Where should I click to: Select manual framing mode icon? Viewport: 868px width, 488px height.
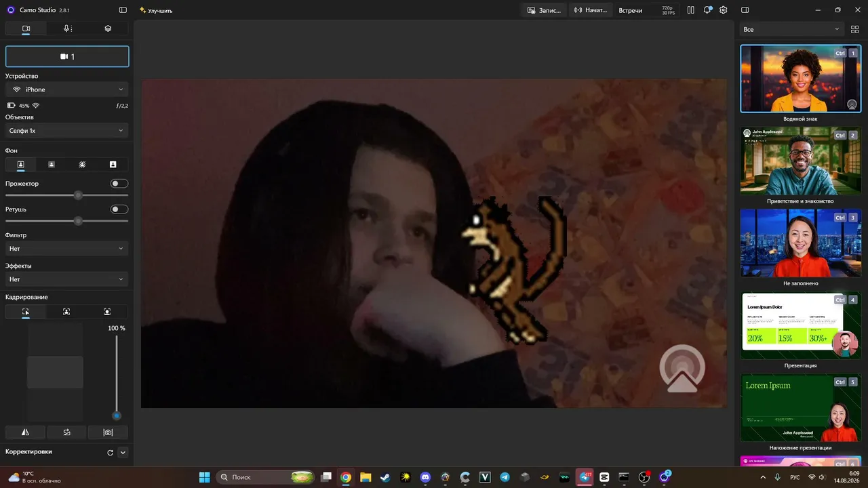(26, 312)
